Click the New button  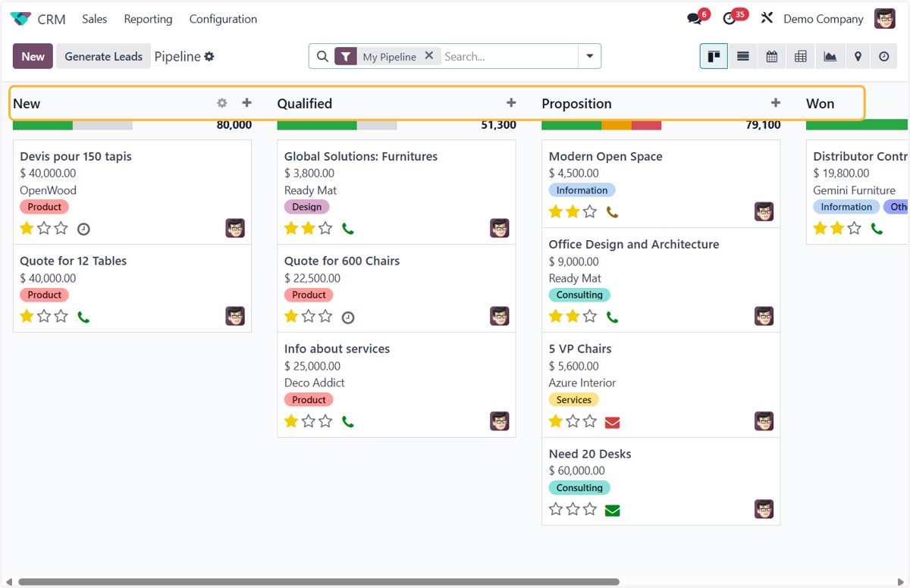(33, 56)
